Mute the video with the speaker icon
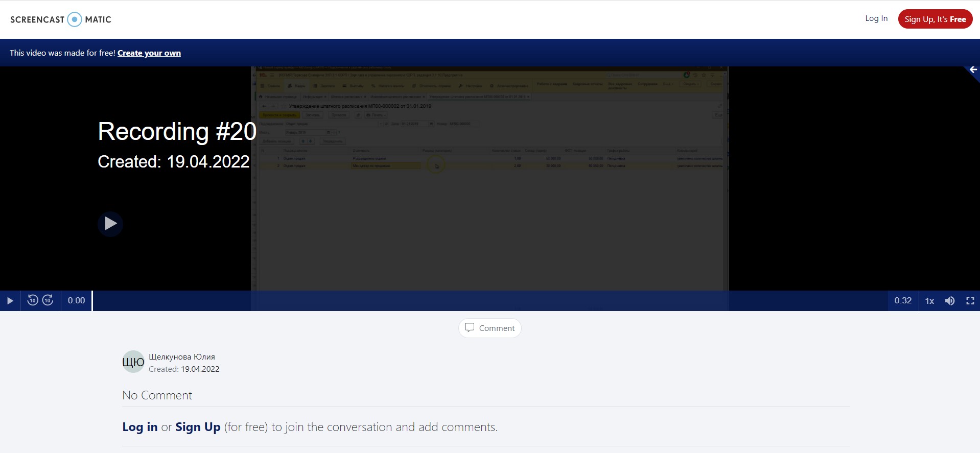The image size is (980, 453). [x=949, y=301]
